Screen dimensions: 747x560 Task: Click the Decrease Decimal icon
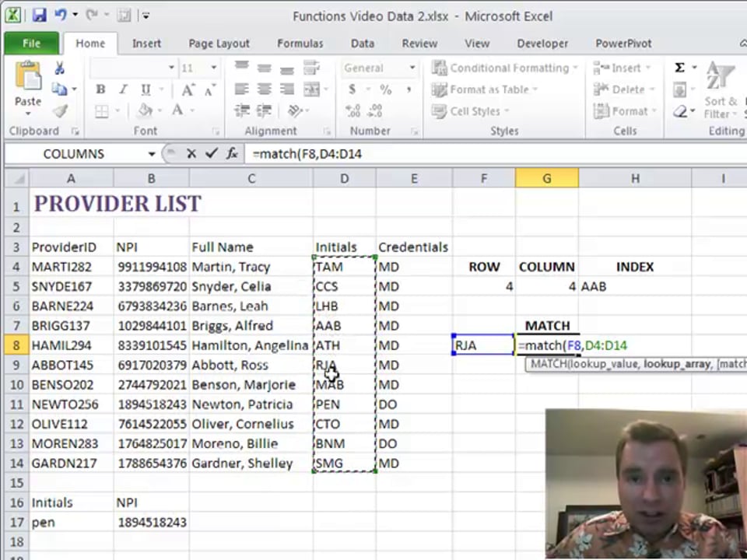(375, 111)
